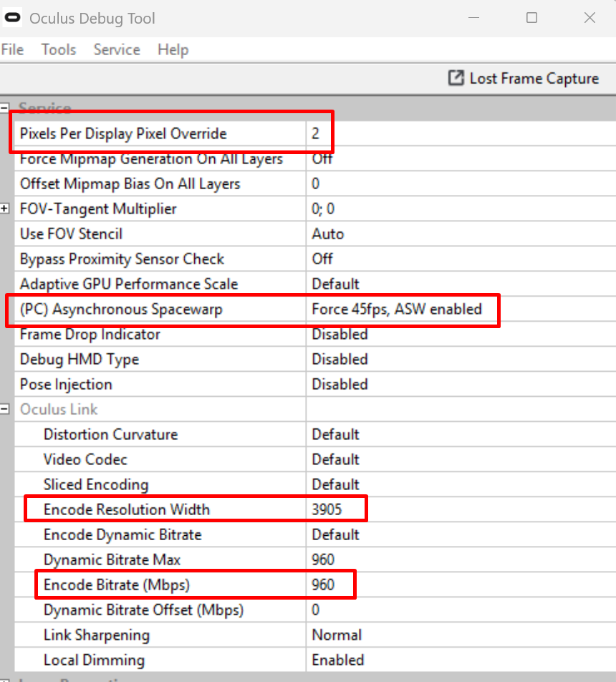This screenshot has width=616, height=682.
Task: Edit Encode Bitrate (Mbps) value 960
Action: click(323, 585)
